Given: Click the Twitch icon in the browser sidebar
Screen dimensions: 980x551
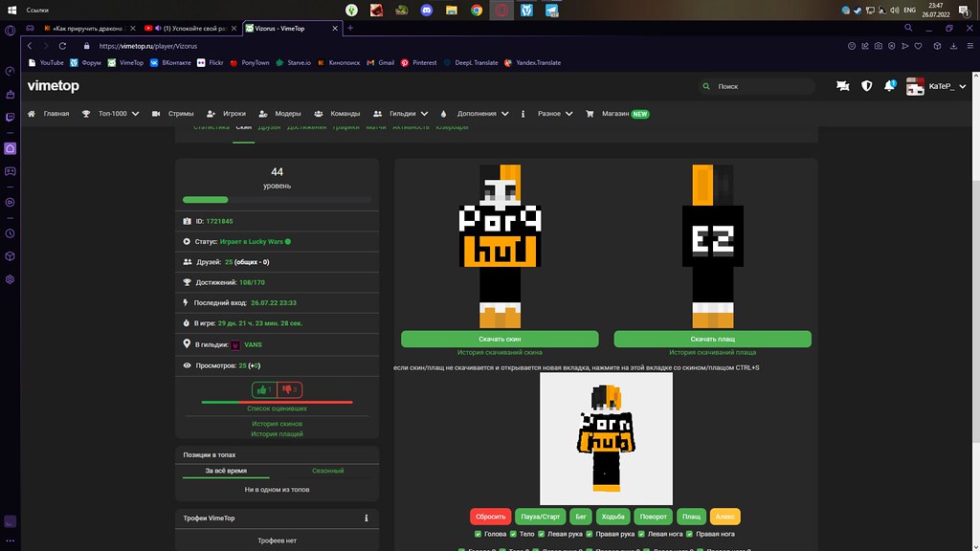Looking at the screenshot, I should click(x=10, y=120).
